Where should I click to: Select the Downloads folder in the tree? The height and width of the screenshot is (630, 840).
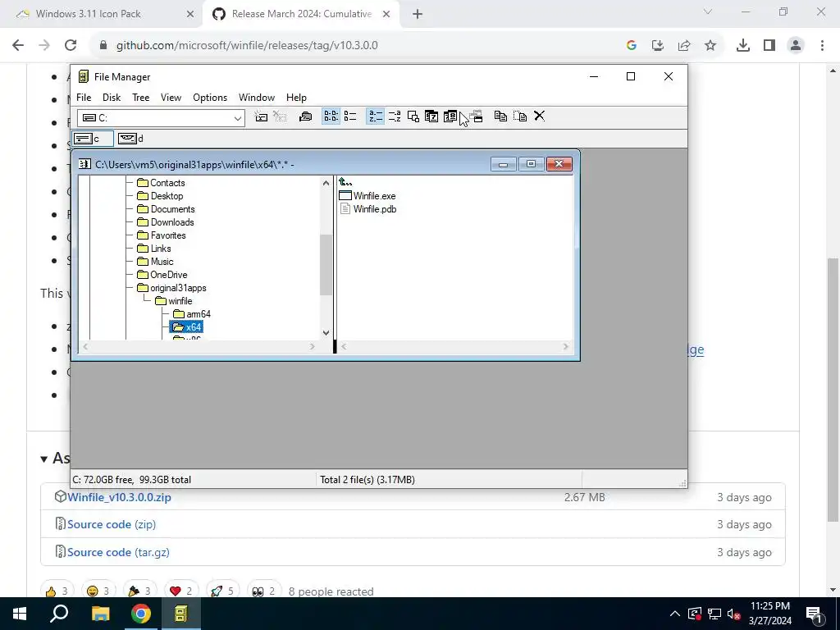tap(166, 222)
